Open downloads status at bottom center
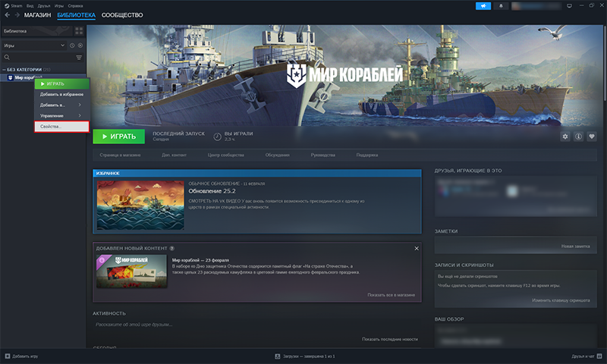This screenshot has height=364, width=607. (305, 356)
